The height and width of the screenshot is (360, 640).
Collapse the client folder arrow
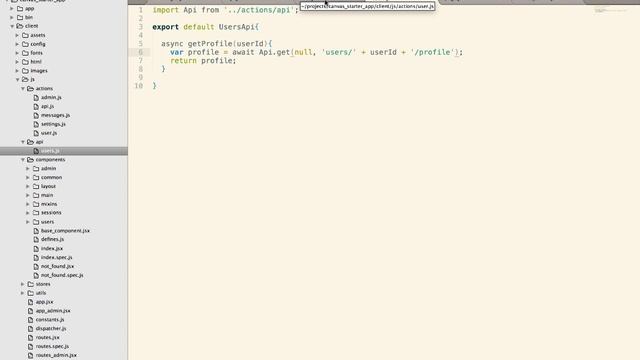pos(12,26)
